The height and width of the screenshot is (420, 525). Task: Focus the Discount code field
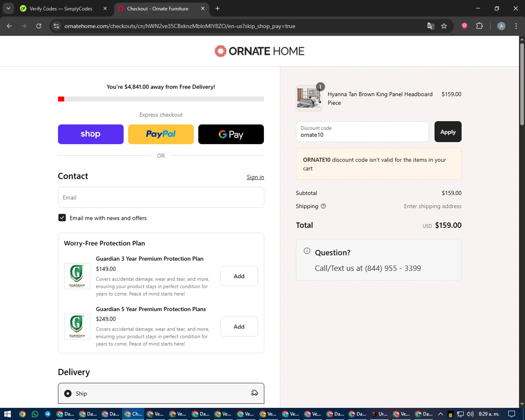click(362, 132)
